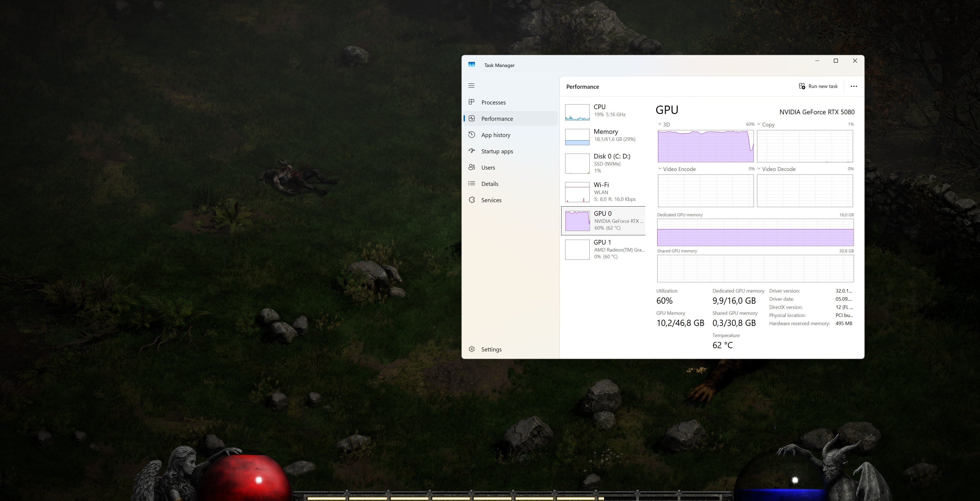Click the Details list icon

click(471, 183)
